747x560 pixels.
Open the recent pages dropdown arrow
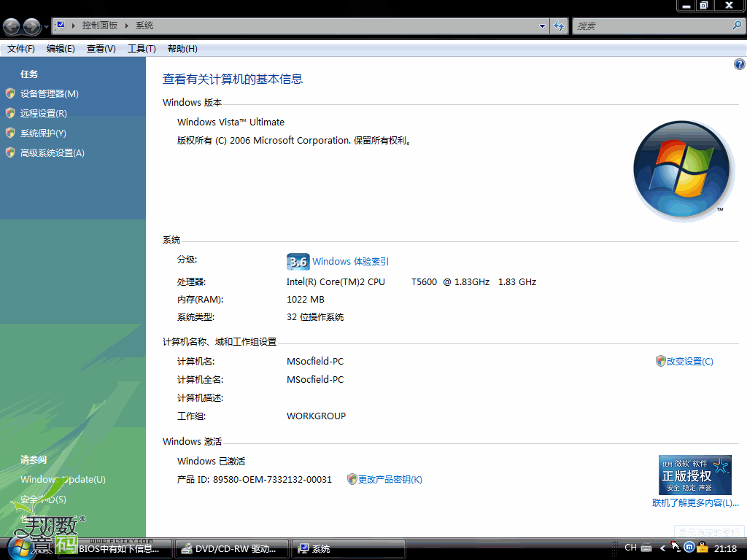coord(46,27)
